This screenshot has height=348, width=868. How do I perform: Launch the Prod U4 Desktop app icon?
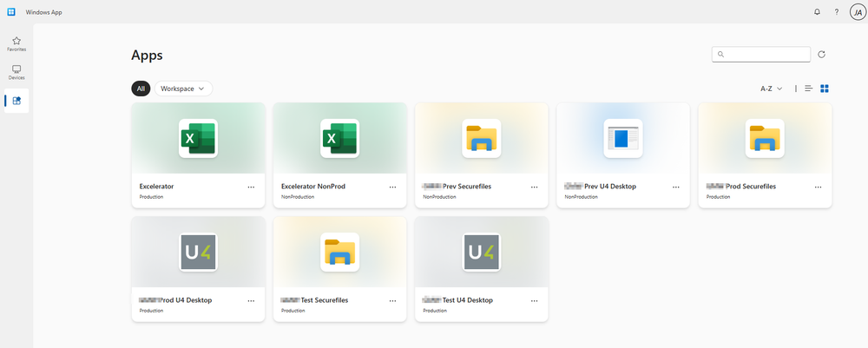198,253
